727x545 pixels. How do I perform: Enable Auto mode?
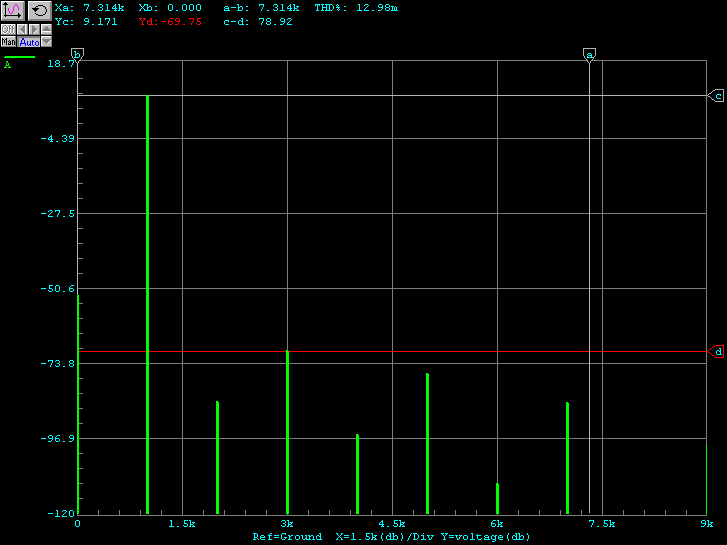(29, 42)
